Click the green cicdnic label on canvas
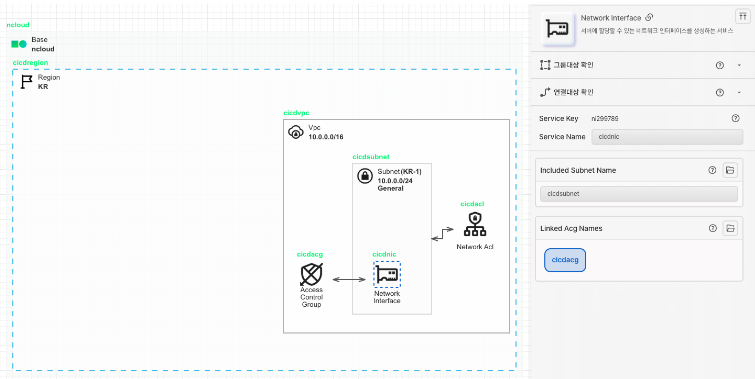Viewport: 755px width, 379px height. click(x=384, y=254)
